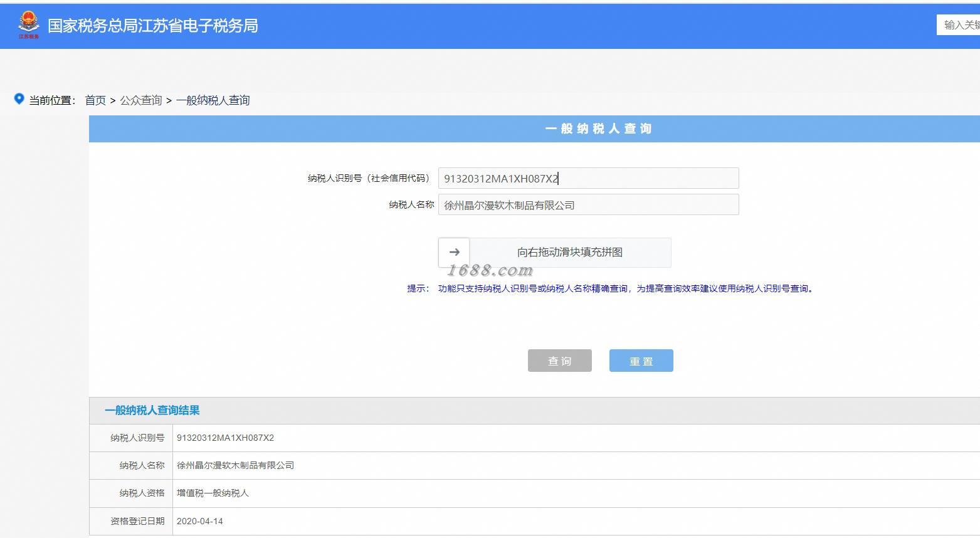Click the site title 国家税务总局江苏省电子税务局
The height and width of the screenshot is (538, 980).
(153, 26)
